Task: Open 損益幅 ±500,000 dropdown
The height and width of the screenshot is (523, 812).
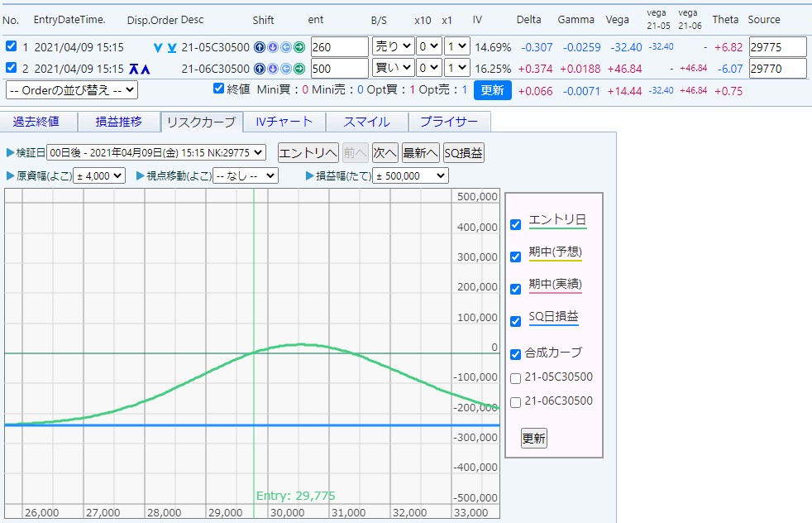Action: (x=411, y=176)
